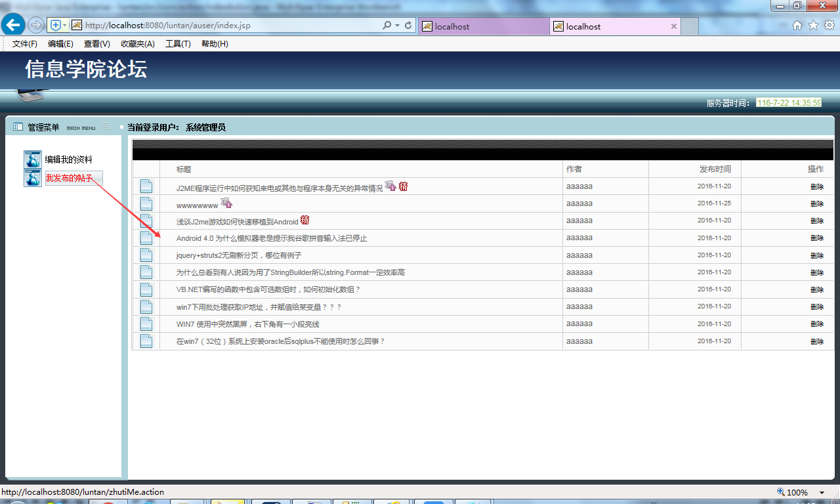Click the 精 badge beside 浅谈J2me游戏 title

click(304, 220)
